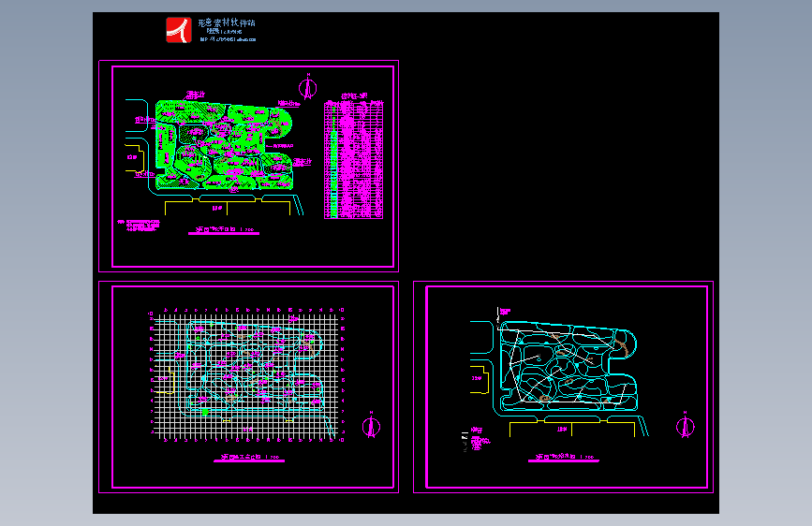Click the underlined title below the grid layout plan
Screen dimensions: 812x526
point(249,459)
